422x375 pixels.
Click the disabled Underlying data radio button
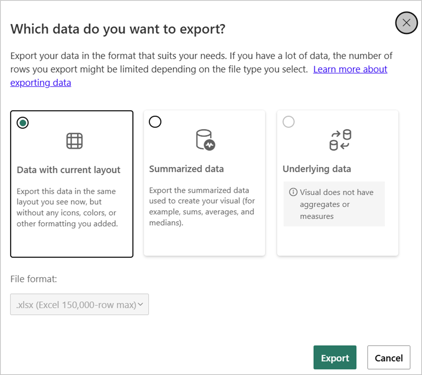pos(289,122)
